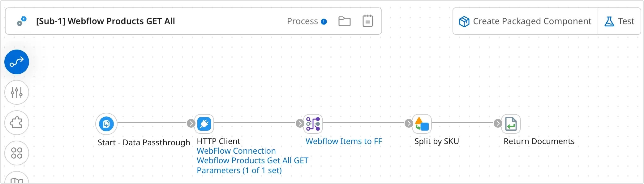Click the Start - Data Passthrough shape

tap(106, 123)
